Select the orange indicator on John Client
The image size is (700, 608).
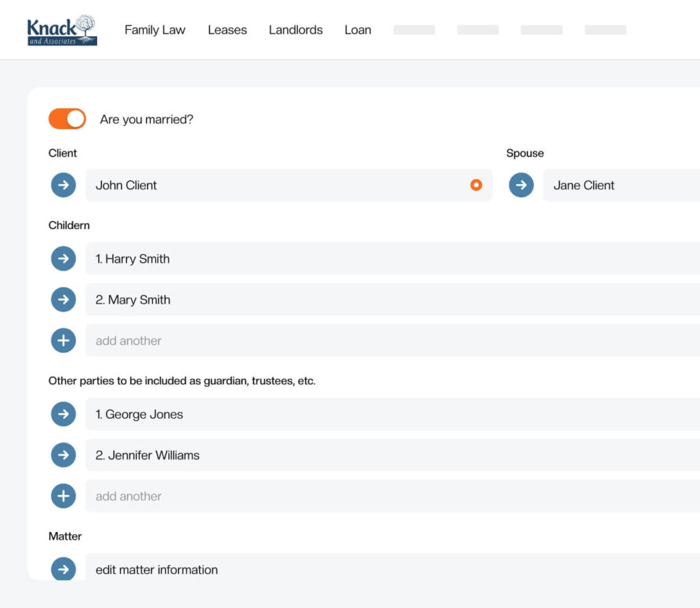click(x=476, y=185)
